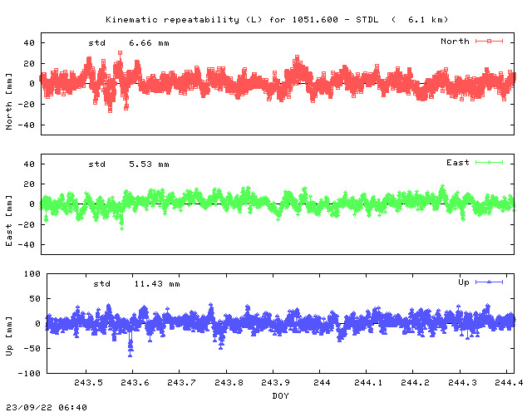Click the DOY x-axis label
The height and width of the screenshot is (412, 532).
pos(280,395)
